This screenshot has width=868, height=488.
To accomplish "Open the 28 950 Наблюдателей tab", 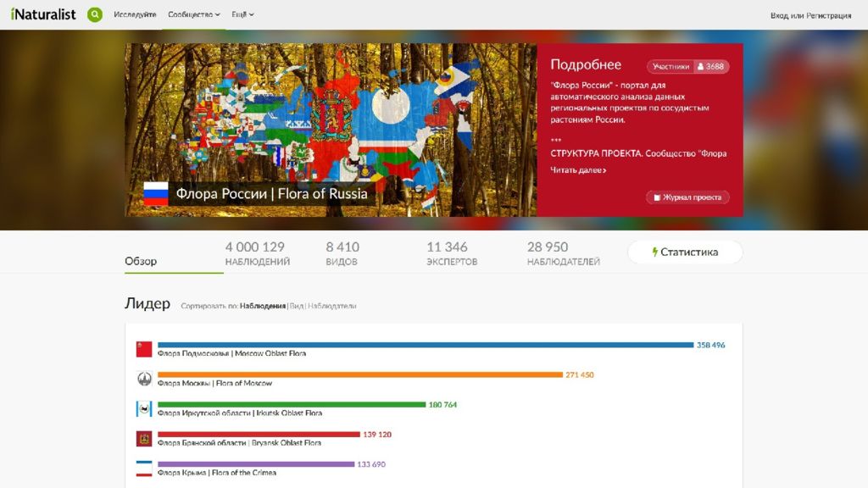I will click(563, 253).
